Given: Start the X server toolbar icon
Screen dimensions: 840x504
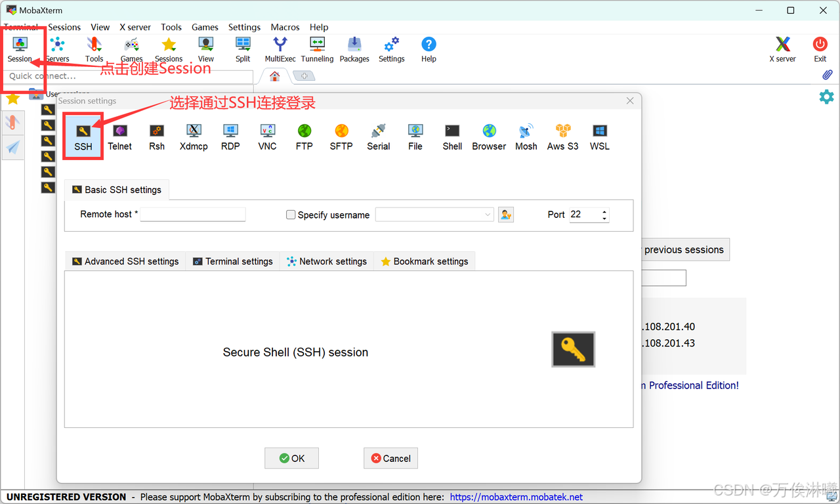Looking at the screenshot, I should 782,49.
